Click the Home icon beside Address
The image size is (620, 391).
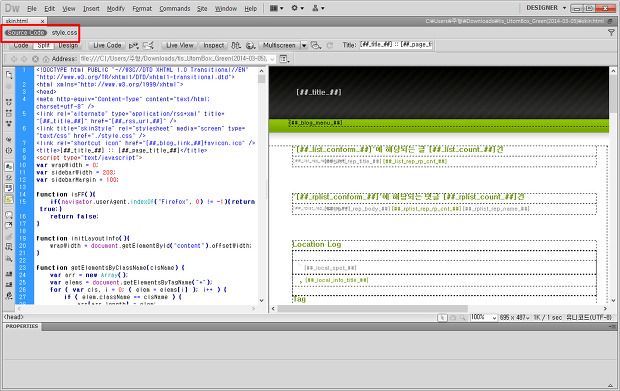click(x=46, y=59)
